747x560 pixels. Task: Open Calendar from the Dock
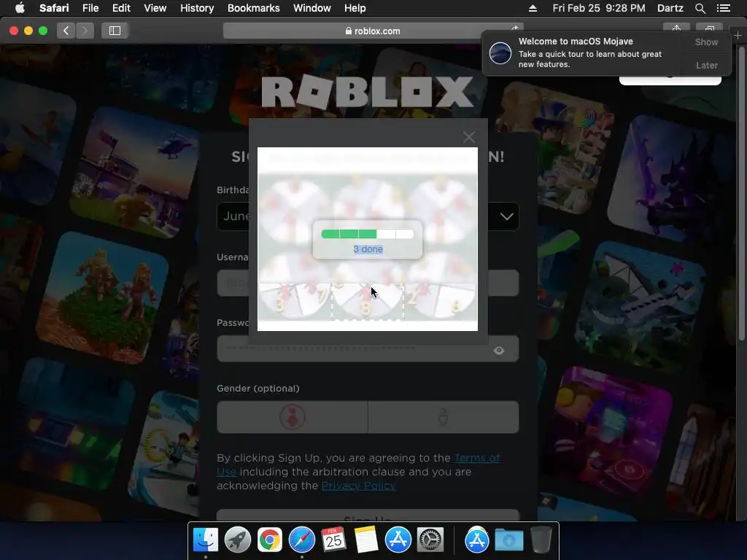pyautogui.click(x=333, y=540)
